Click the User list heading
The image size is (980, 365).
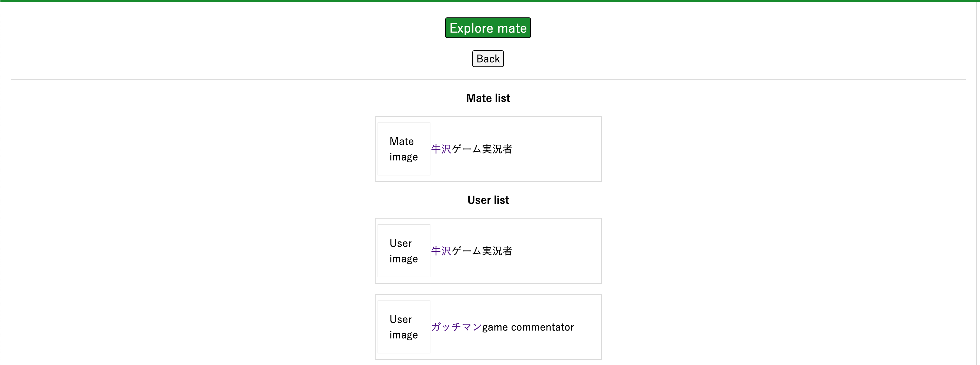coord(488,200)
